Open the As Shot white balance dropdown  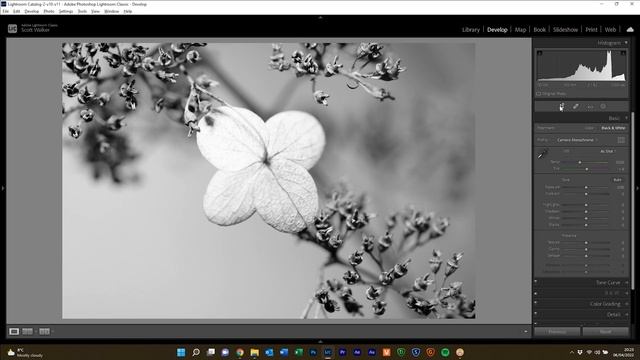pos(608,151)
